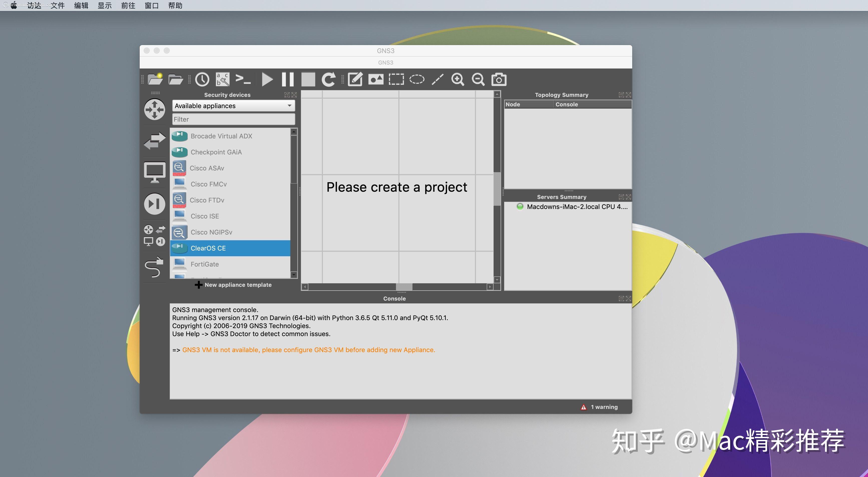Open console to all devices icon

(x=243, y=80)
